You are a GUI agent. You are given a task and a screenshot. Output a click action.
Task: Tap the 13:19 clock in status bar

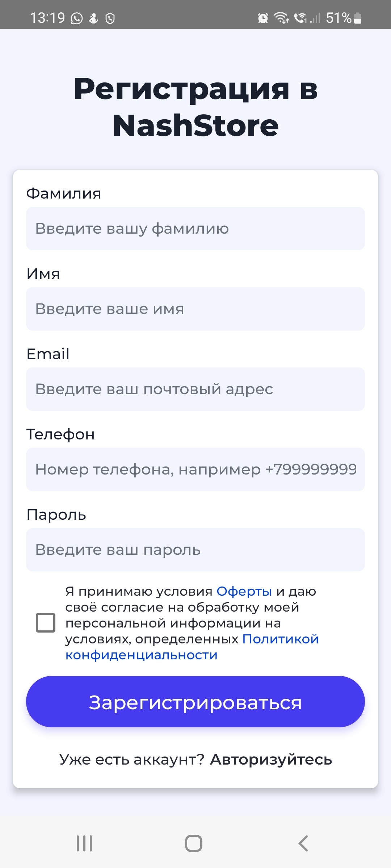click(47, 18)
